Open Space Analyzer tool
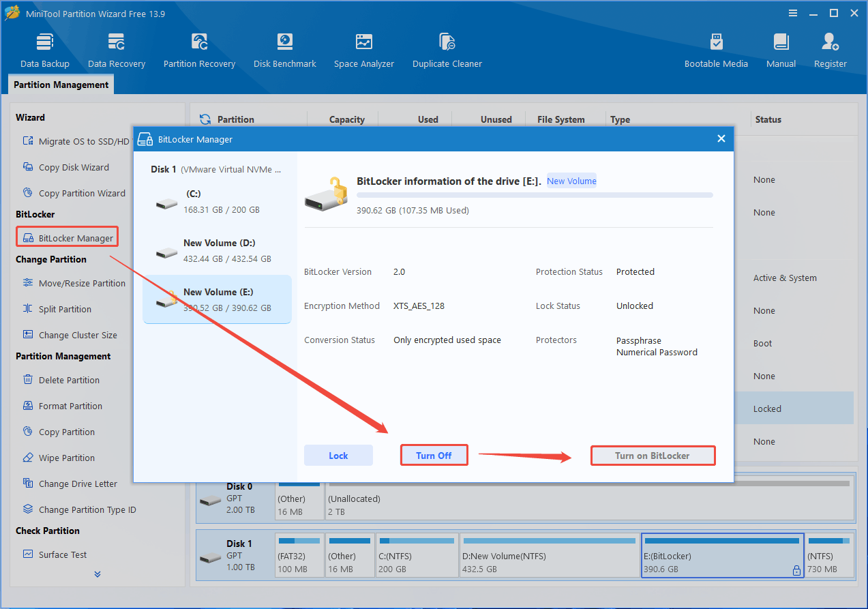The height and width of the screenshot is (609, 868). [364, 50]
